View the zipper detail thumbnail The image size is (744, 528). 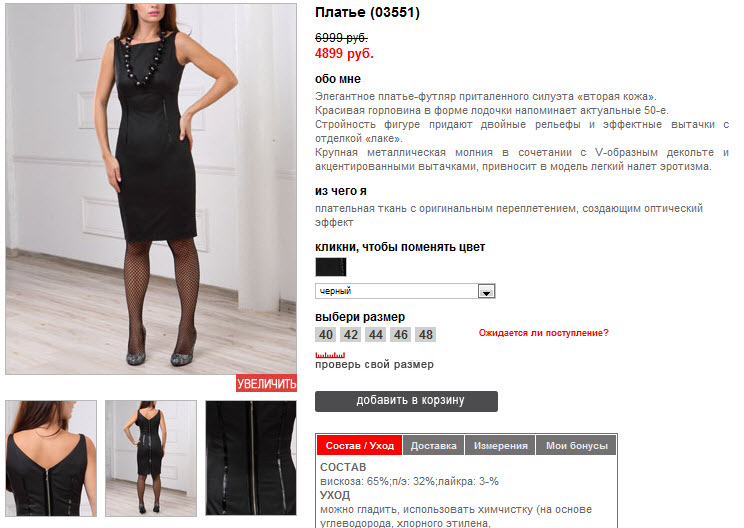pyautogui.click(x=251, y=458)
